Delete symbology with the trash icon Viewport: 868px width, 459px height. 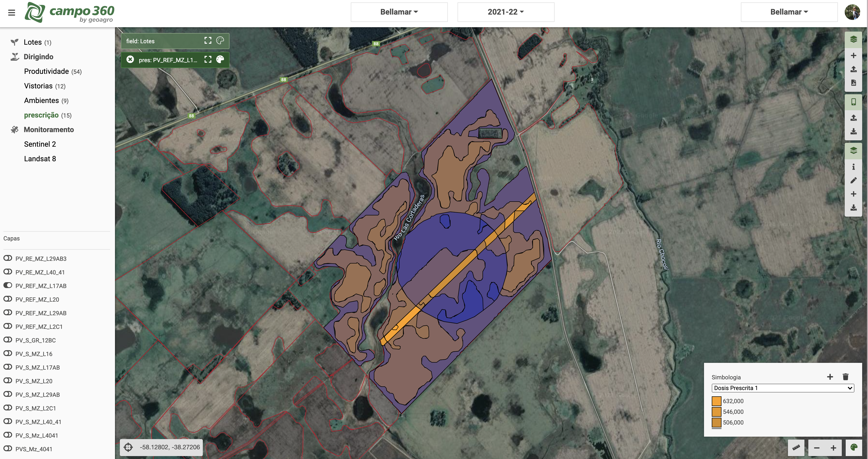845,377
